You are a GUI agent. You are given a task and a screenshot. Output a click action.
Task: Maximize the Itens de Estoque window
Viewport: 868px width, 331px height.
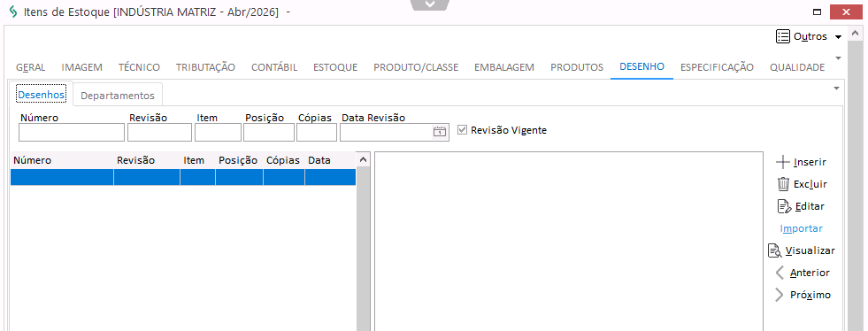816,12
